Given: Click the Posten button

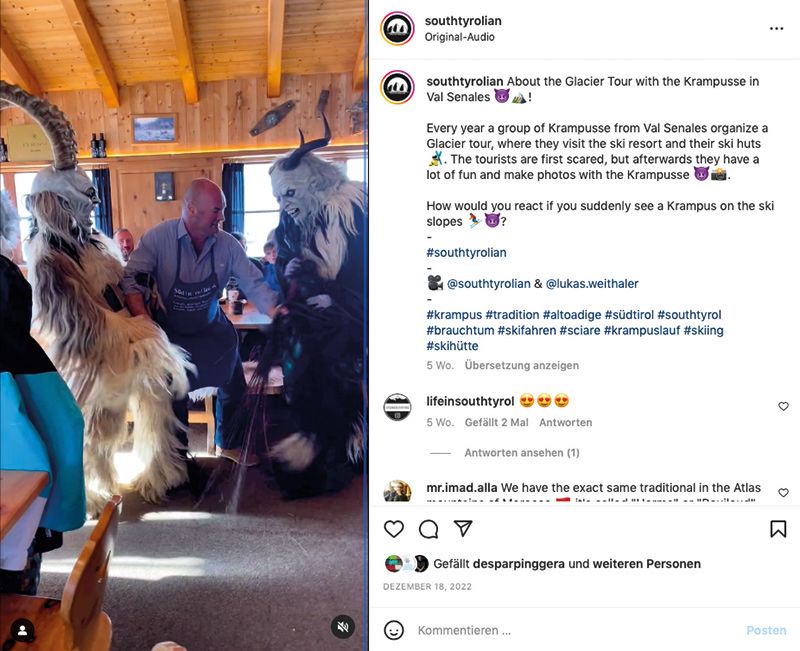Looking at the screenshot, I should tap(766, 631).
